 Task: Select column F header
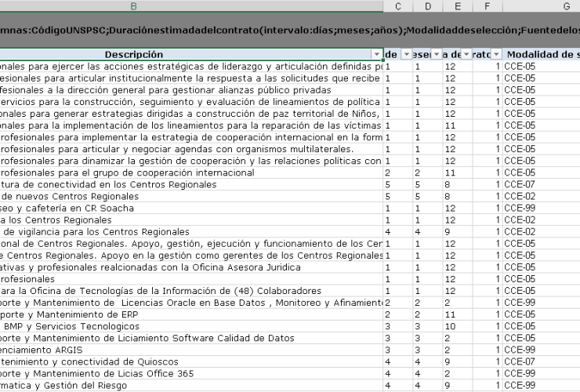(488, 6)
